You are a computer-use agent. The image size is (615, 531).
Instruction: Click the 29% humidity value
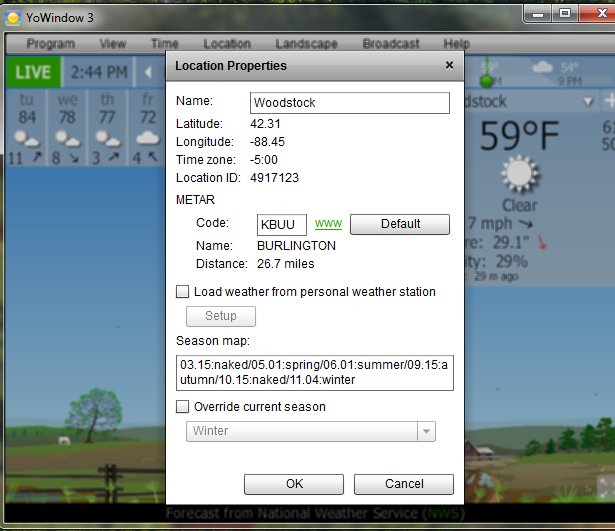tap(512, 261)
